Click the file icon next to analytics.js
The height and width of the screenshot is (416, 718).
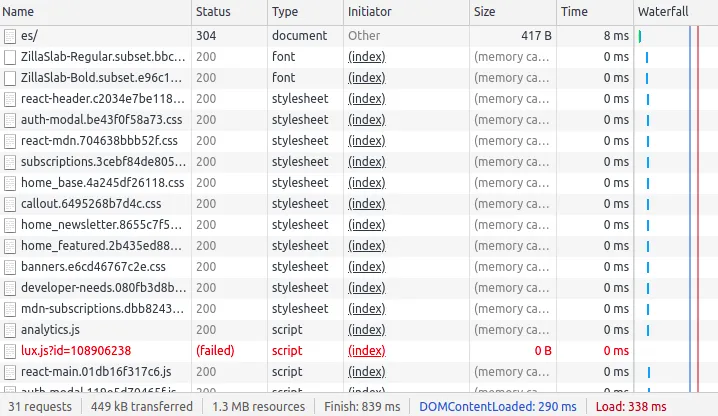10,329
